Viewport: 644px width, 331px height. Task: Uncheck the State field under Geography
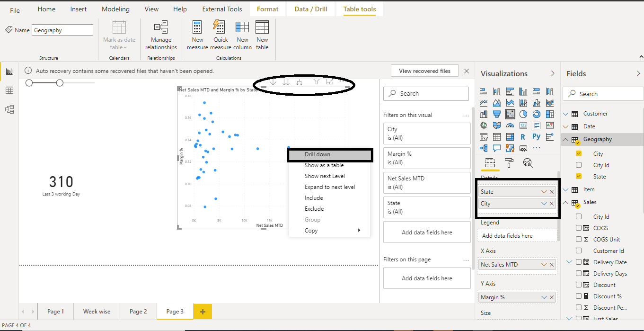pyautogui.click(x=579, y=176)
